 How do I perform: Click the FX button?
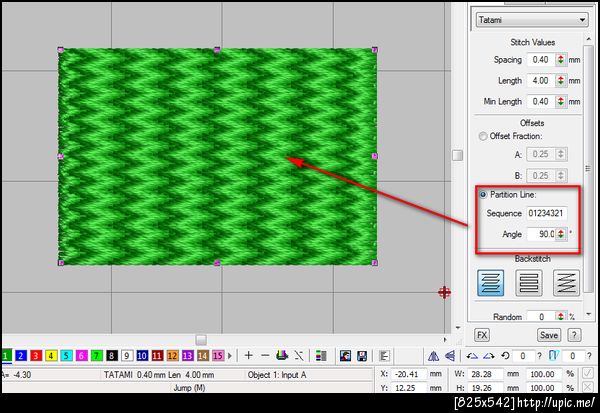[x=482, y=335]
